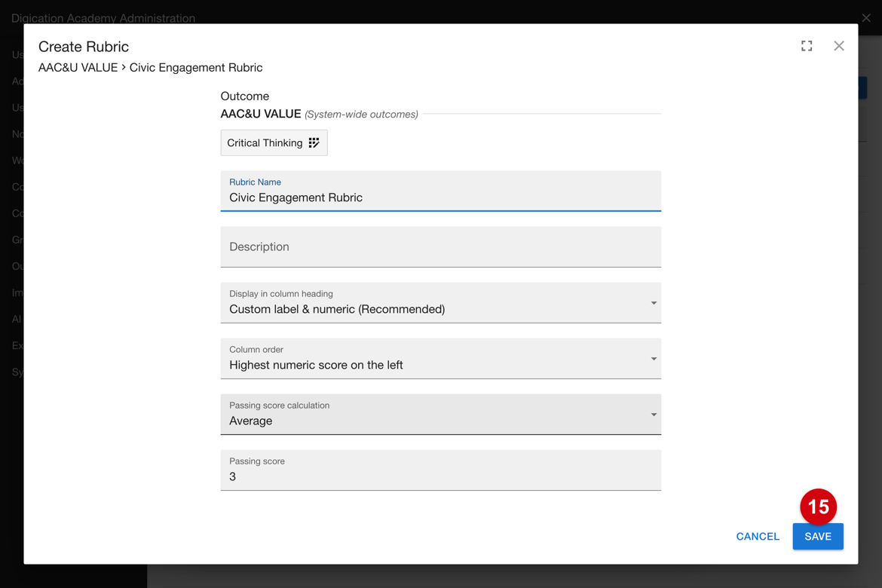Close the Digication Academy Administration window behind
Screen dimensions: 882x588
[x=866, y=18]
